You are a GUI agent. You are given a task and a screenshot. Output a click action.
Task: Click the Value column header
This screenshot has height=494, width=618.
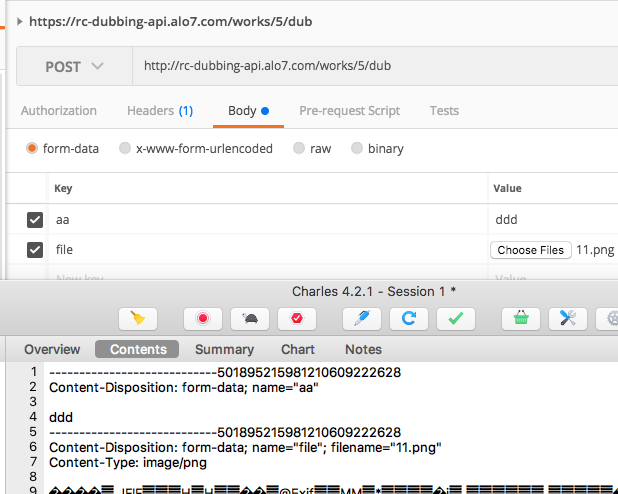(507, 188)
